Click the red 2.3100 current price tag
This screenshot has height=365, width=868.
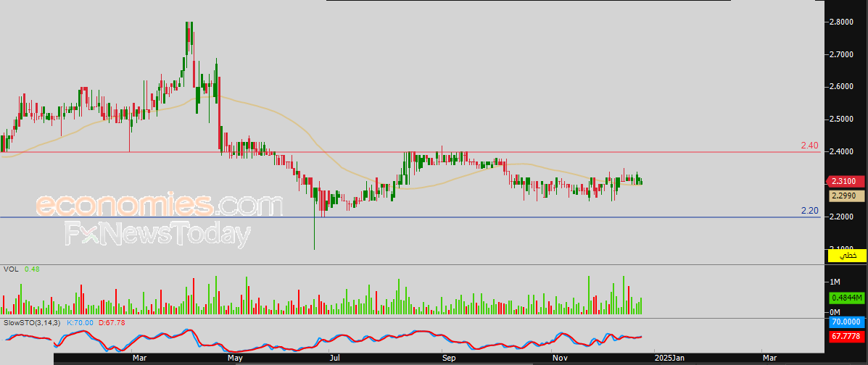tap(846, 181)
